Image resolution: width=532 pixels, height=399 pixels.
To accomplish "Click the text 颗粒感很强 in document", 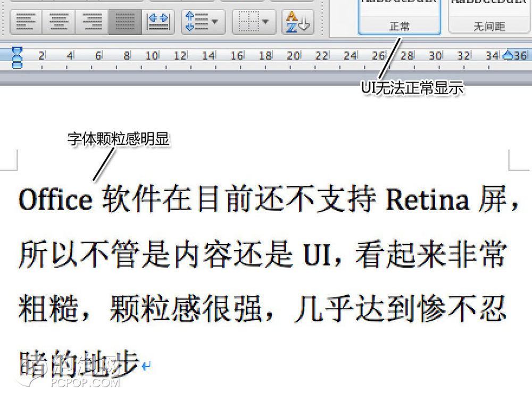I will 185,309.
